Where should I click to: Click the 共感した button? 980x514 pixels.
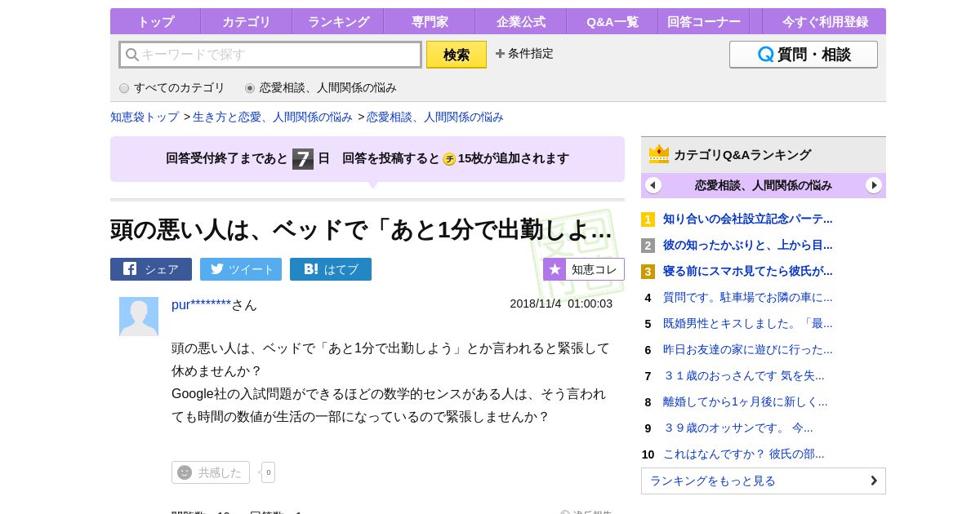coord(211,472)
